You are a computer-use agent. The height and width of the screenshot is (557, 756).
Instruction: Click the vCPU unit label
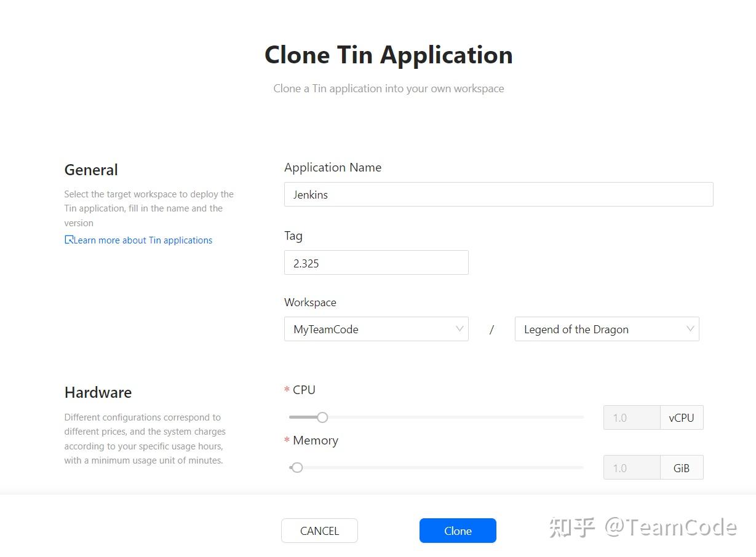682,417
